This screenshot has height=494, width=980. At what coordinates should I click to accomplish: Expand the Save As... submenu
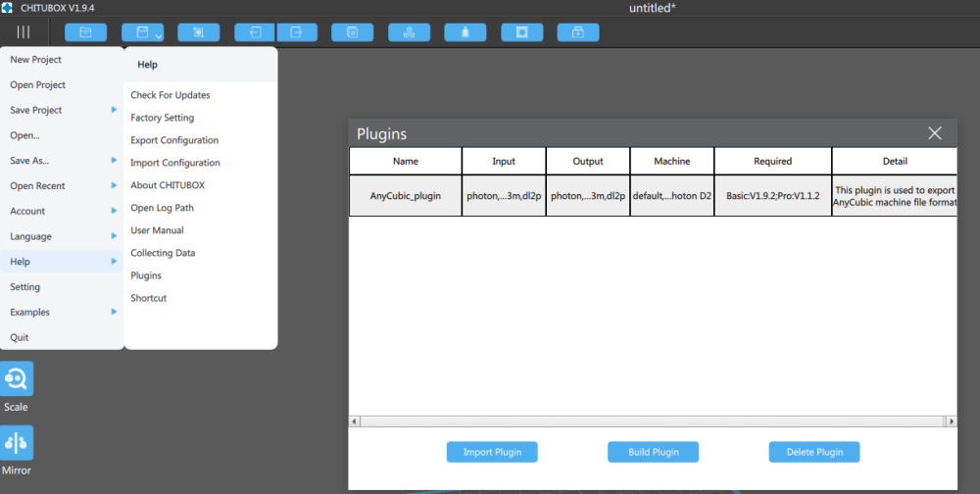tap(62, 161)
